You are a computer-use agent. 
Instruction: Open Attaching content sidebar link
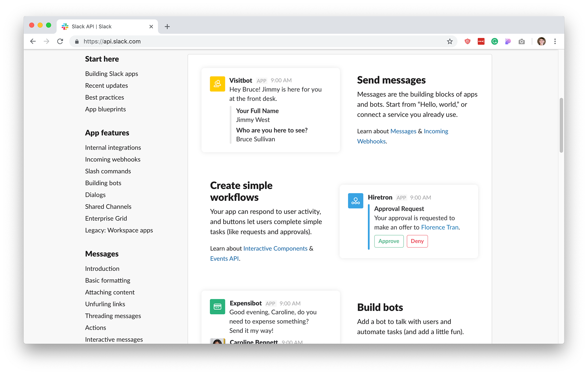coord(110,292)
